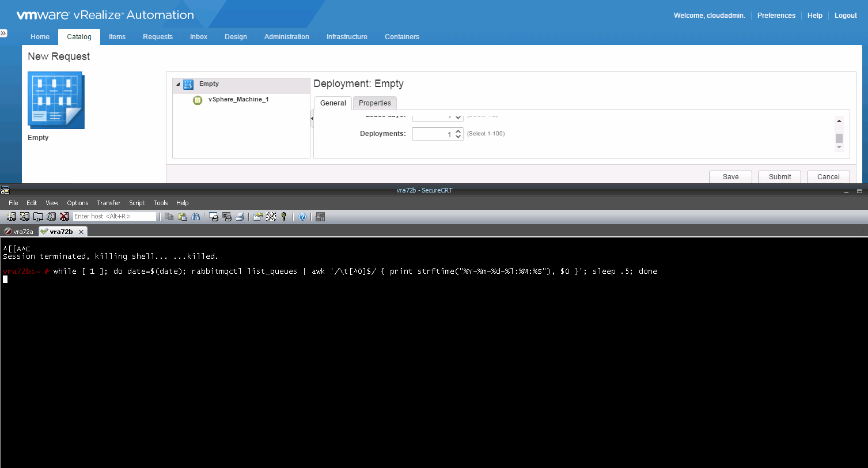Open the Transfer menu
This screenshot has width=868, height=468.
pyautogui.click(x=108, y=203)
